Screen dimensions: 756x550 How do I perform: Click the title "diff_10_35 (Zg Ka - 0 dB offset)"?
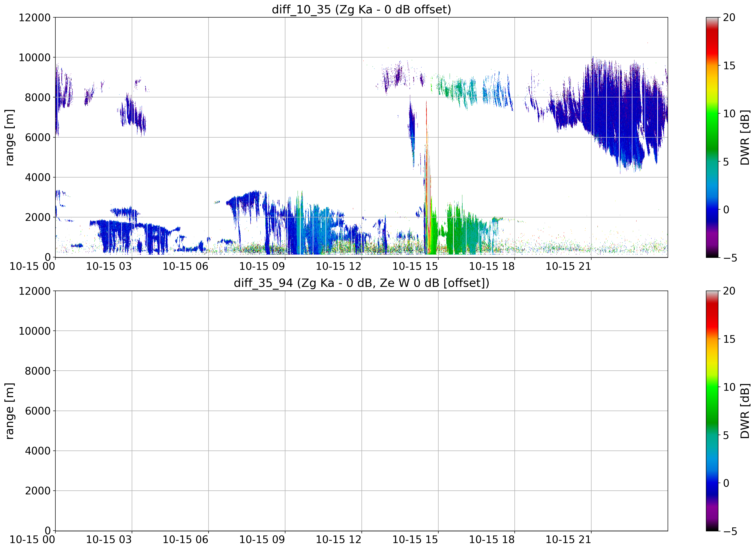pyautogui.click(x=361, y=9)
